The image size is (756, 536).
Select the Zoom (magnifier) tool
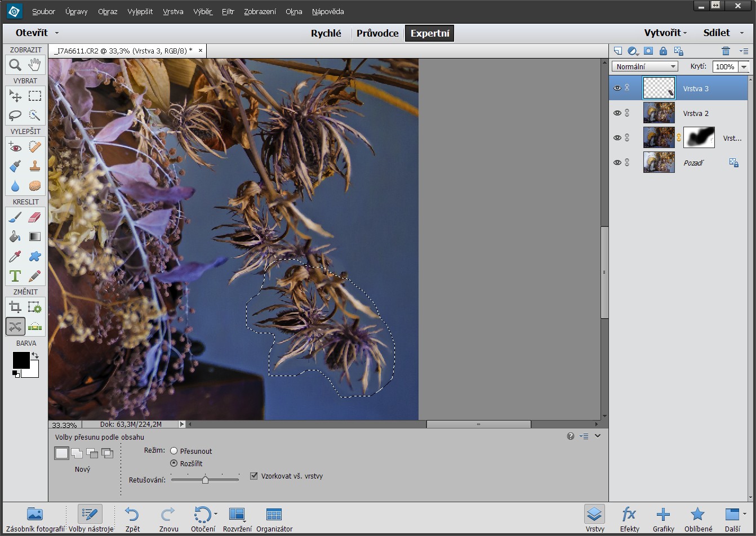click(x=15, y=65)
